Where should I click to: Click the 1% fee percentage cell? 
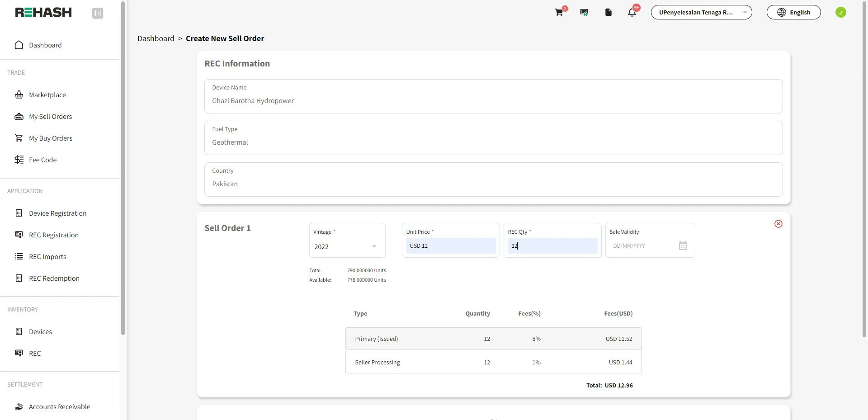click(536, 362)
